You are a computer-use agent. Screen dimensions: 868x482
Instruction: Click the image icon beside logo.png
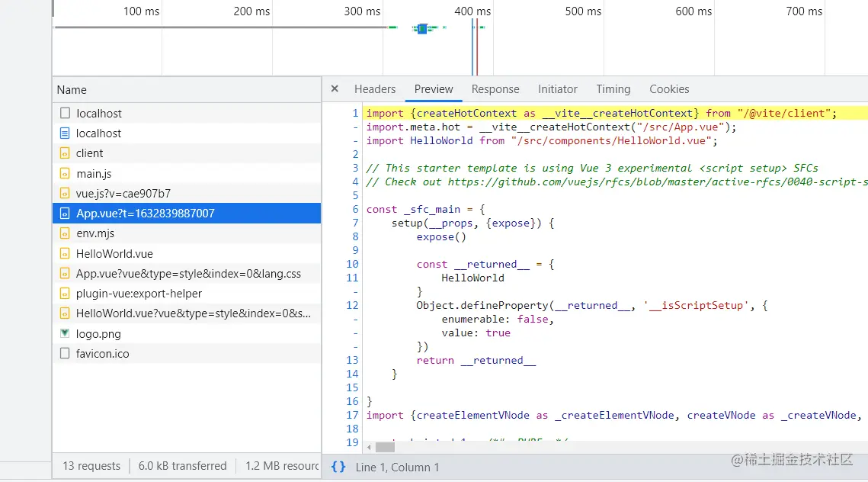coord(65,333)
